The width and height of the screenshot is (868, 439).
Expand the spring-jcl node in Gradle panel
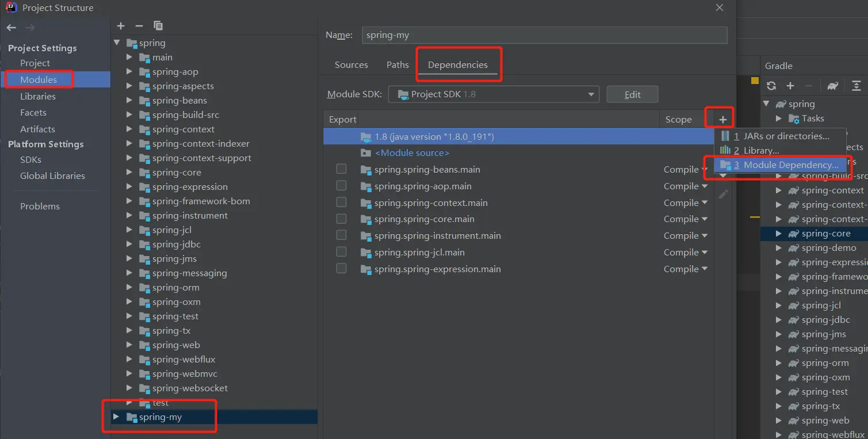point(779,306)
